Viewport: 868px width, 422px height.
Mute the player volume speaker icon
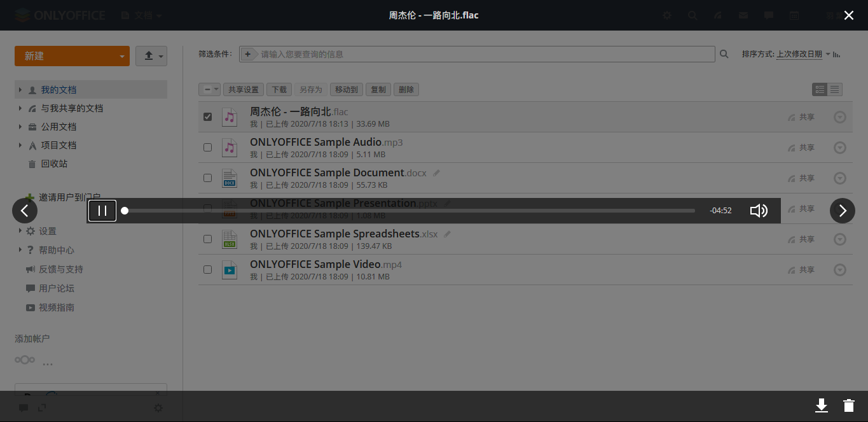coord(759,211)
